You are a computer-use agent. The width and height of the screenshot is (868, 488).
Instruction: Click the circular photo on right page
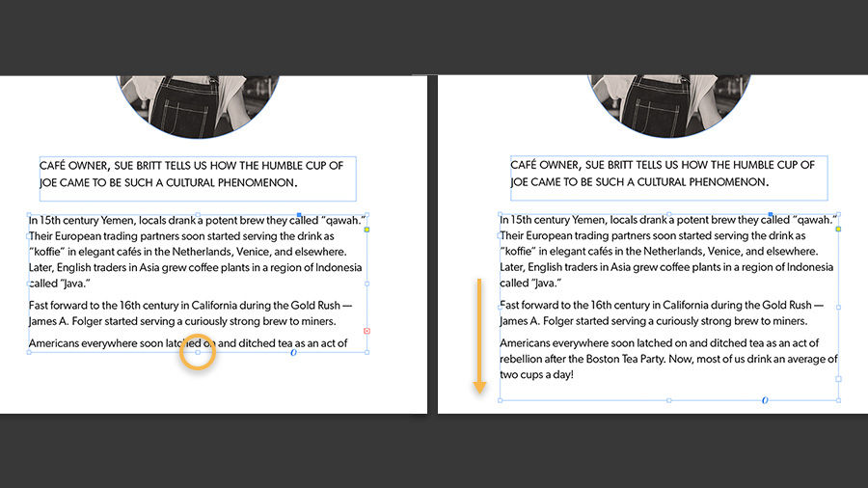[668, 106]
